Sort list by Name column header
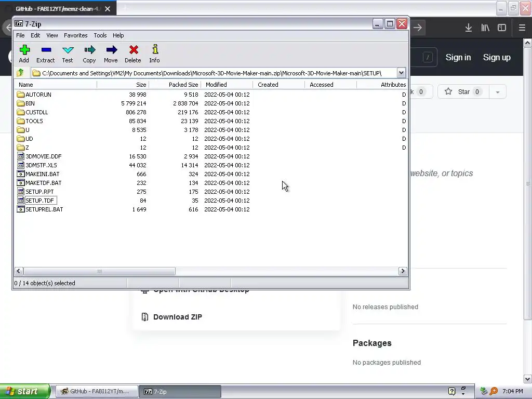Screen dimensions: 532x399 tap(56, 85)
